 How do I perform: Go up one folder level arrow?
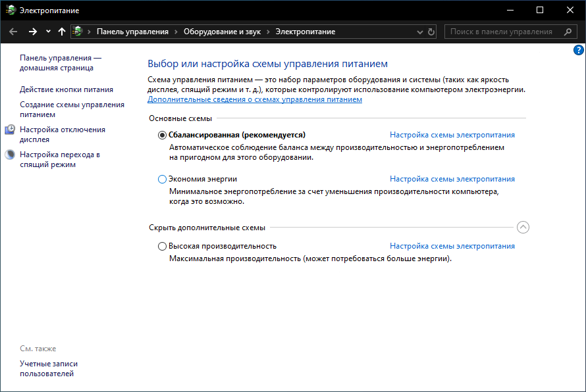[x=62, y=32]
